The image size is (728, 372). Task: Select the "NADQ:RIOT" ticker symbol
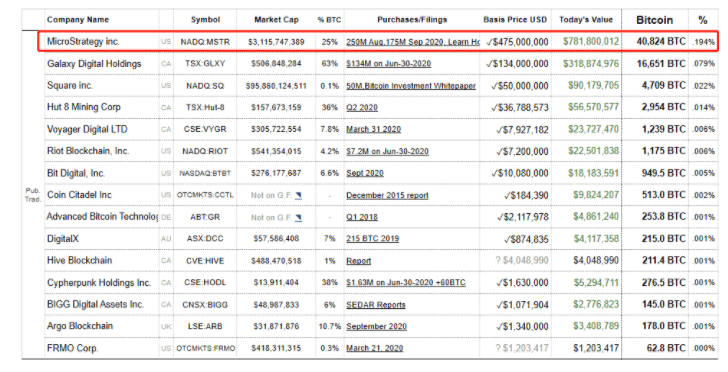pyautogui.click(x=205, y=151)
